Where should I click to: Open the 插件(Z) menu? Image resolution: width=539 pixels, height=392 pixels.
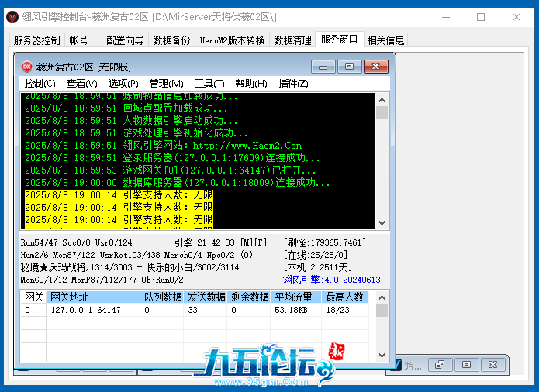coord(293,84)
